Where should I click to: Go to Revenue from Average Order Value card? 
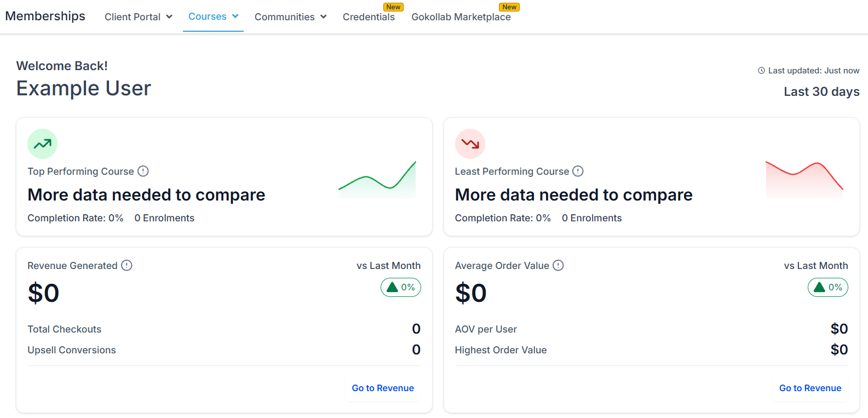[x=810, y=388]
